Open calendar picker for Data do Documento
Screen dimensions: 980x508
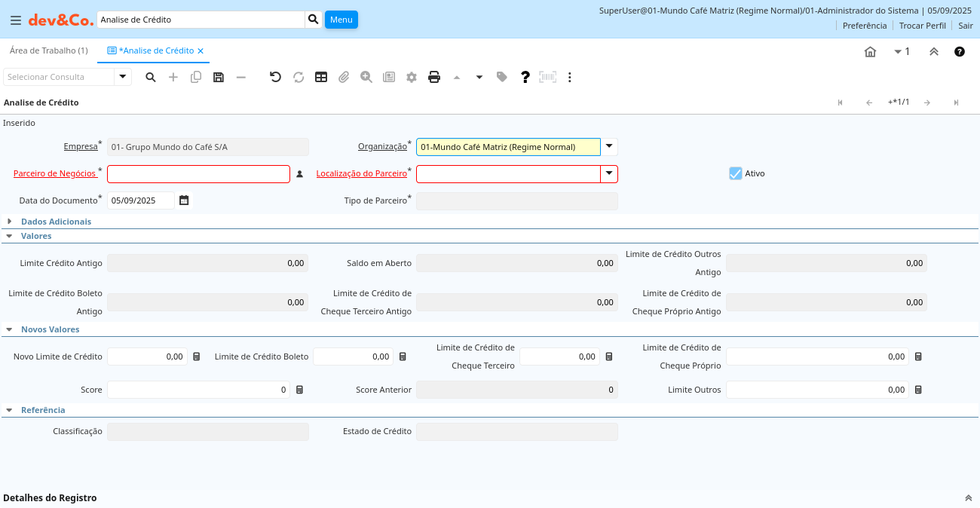point(184,200)
